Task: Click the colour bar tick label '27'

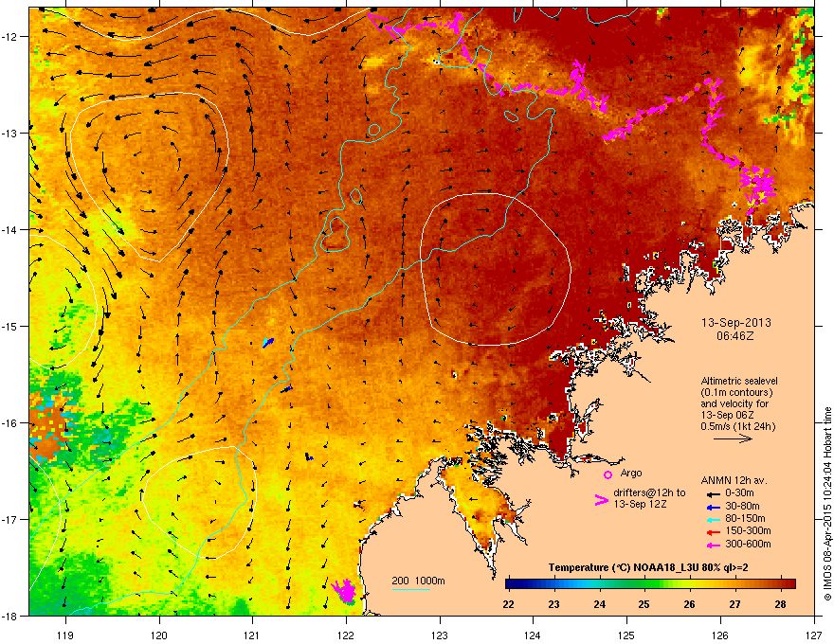Action: coord(734,604)
